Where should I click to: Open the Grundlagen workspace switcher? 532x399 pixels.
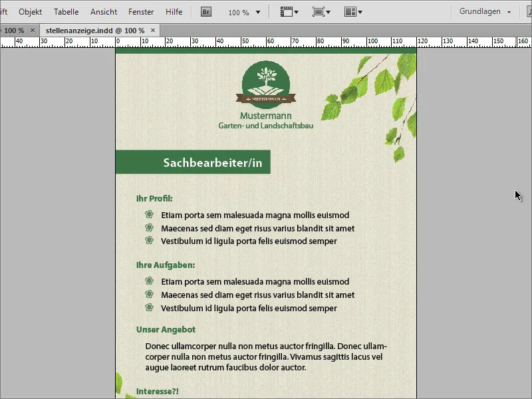click(x=480, y=11)
